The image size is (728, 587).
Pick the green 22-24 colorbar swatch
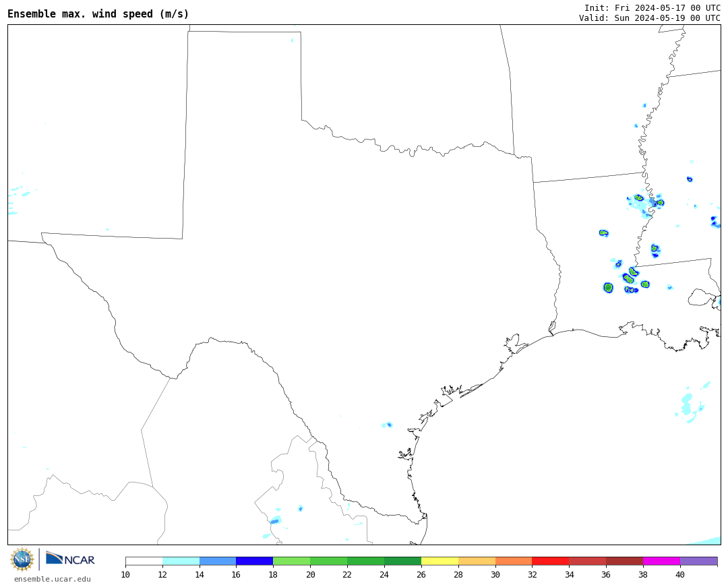(x=366, y=561)
